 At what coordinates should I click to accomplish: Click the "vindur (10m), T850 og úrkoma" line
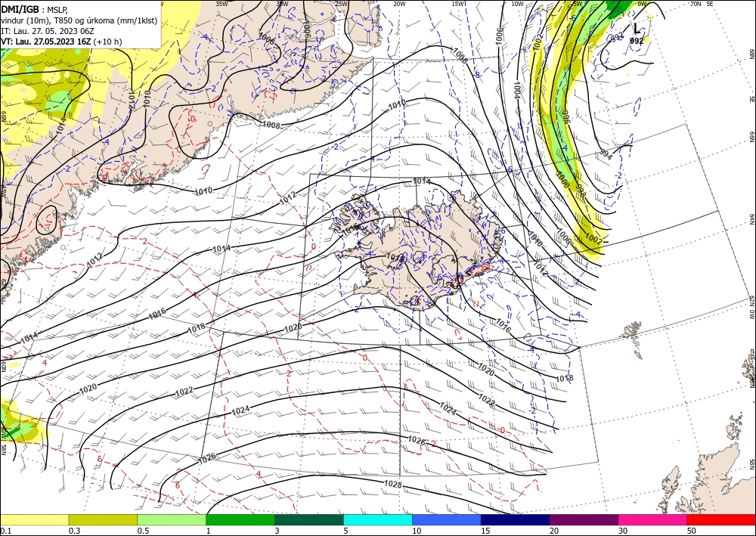click(79, 20)
